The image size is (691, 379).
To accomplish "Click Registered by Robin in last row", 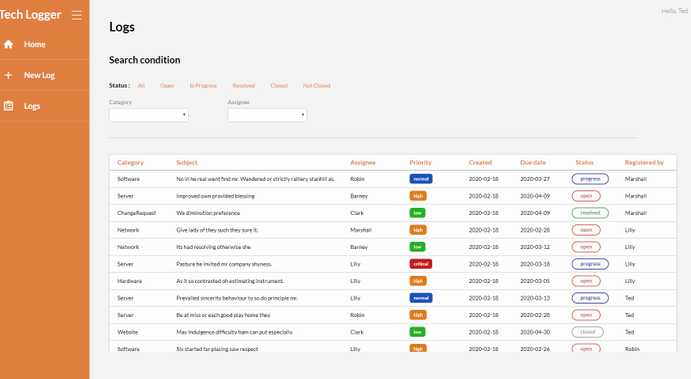I will coord(632,349).
